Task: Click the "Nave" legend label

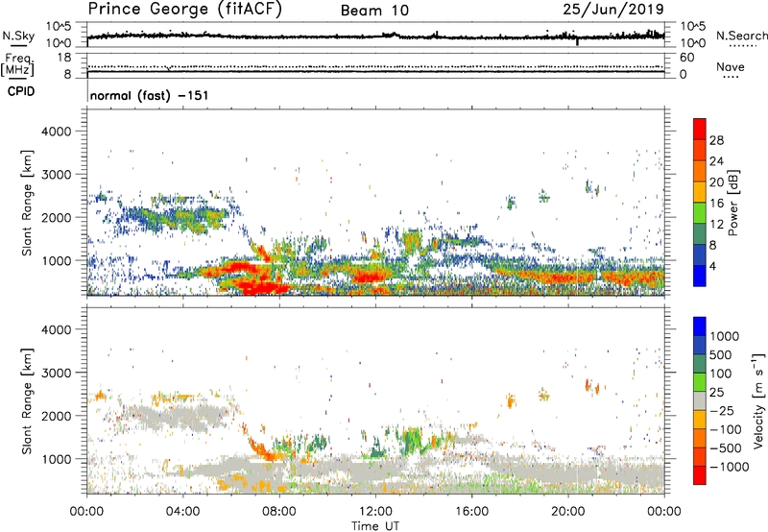Action: [x=731, y=67]
